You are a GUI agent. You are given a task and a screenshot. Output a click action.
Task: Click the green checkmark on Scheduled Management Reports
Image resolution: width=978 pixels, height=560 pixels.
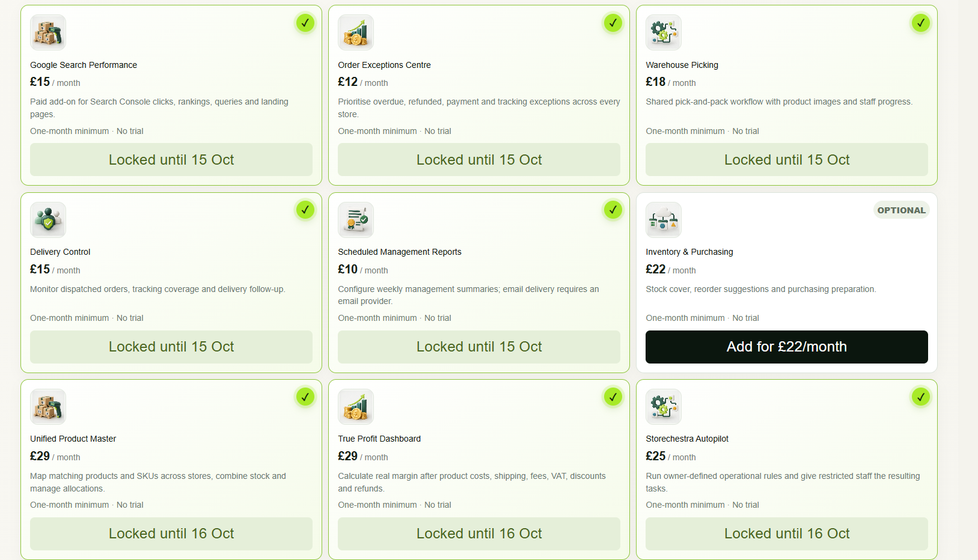(613, 210)
